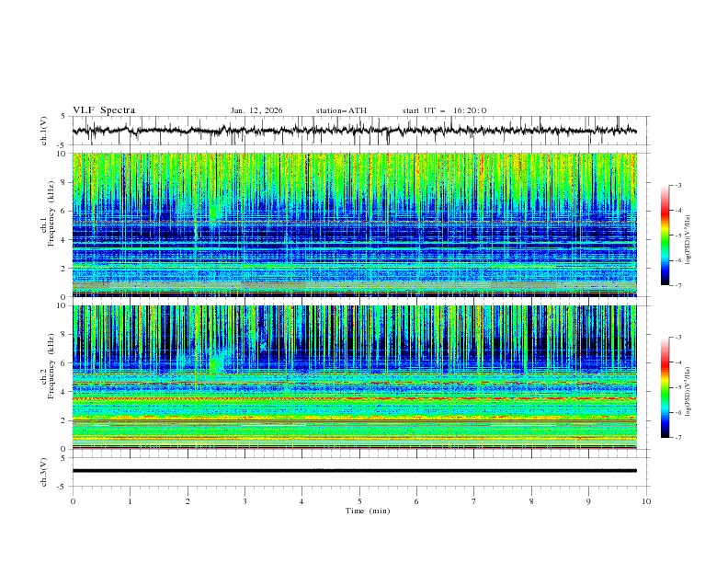This screenshot has height=563, width=728.
Task: Click the ch.1 frequency axis "8" tick
Action: coord(64,182)
